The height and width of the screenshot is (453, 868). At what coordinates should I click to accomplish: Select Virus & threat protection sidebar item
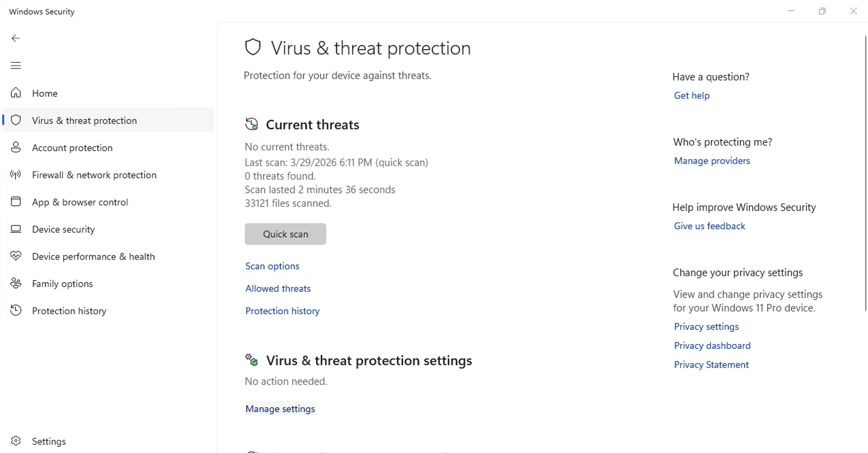tap(84, 120)
